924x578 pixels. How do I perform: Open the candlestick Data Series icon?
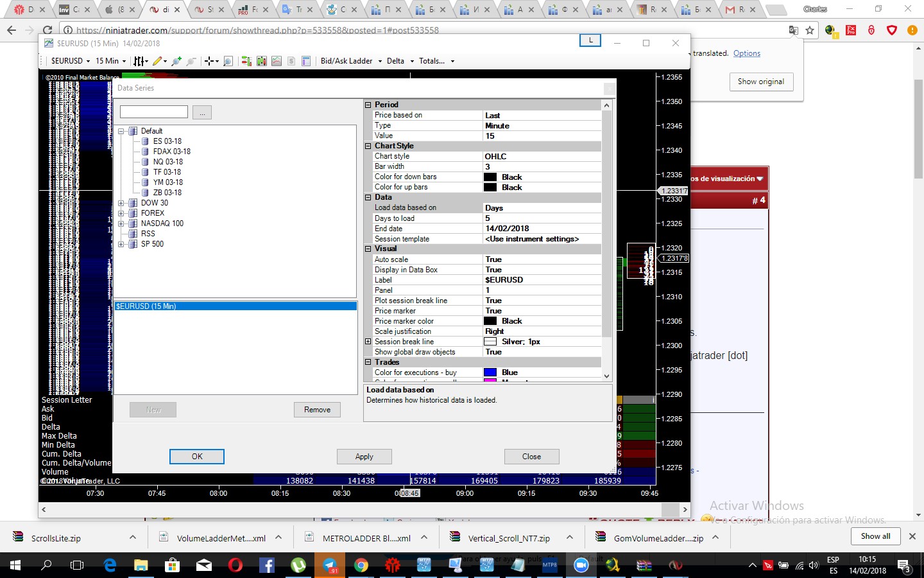[x=261, y=61]
